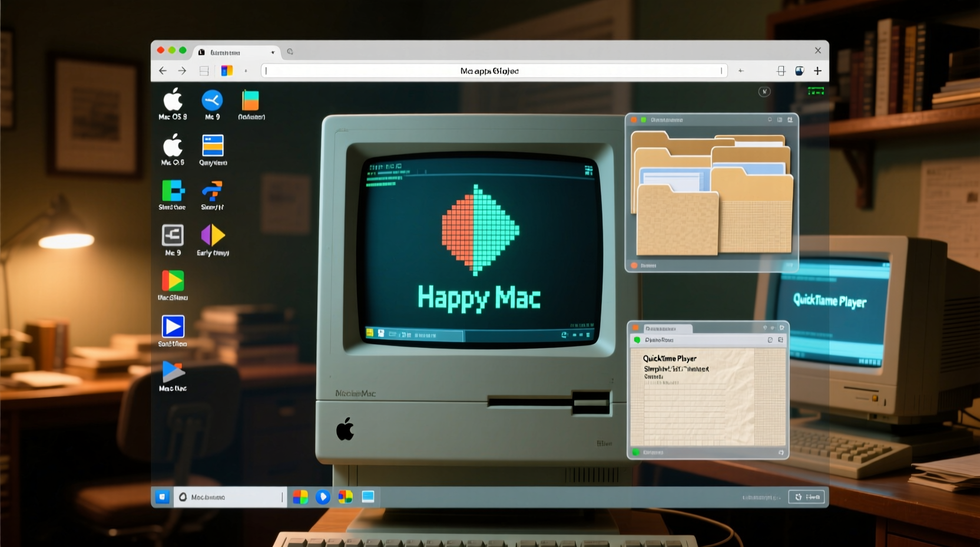980x547 pixels.
Task: Click the green status dot in QuickTime window footer
Action: tap(635, 452)
